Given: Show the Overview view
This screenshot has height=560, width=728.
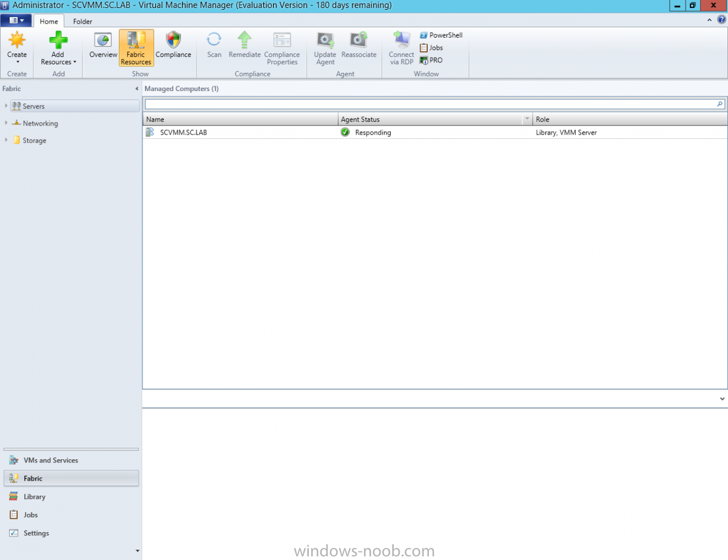Looking at the screenshot, I should (x=103, y=46).
